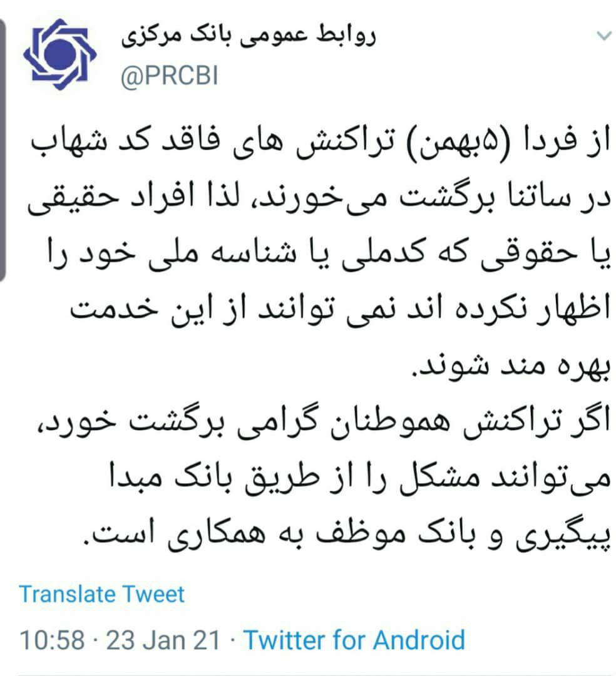
Task: Click the line starting اگر تراکنش هموطنان
Action: tap(323, 423)
